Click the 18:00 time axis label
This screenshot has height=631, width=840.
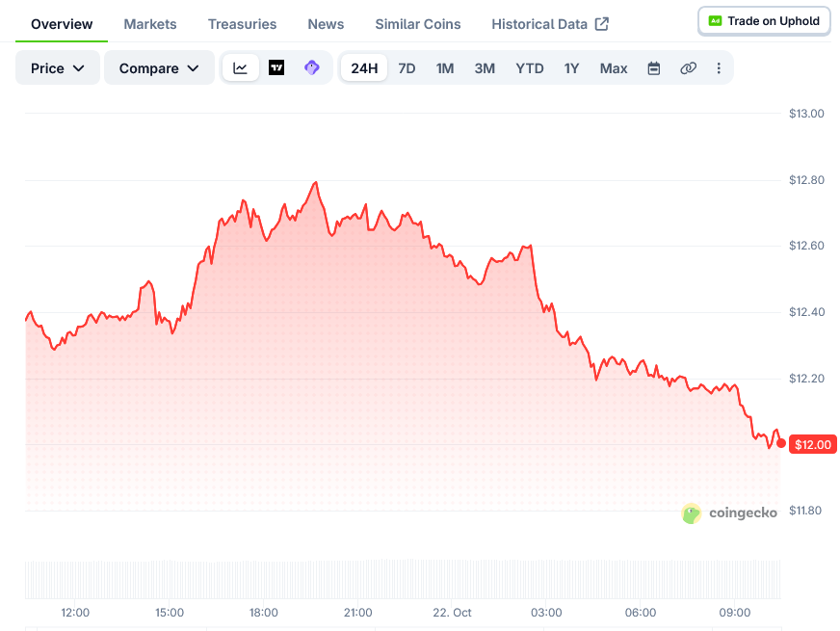(x=264, y=613)
